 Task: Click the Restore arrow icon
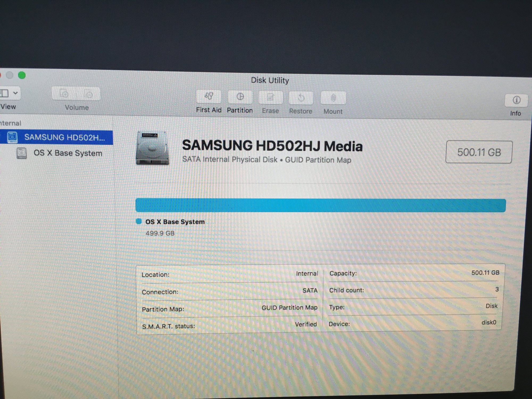click(301, 98)
